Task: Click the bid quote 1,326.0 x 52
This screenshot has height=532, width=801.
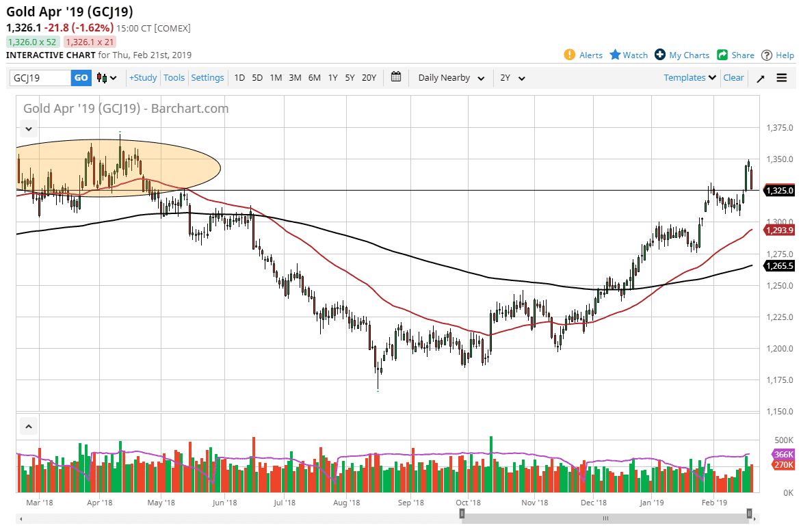Action: (33, 42)
